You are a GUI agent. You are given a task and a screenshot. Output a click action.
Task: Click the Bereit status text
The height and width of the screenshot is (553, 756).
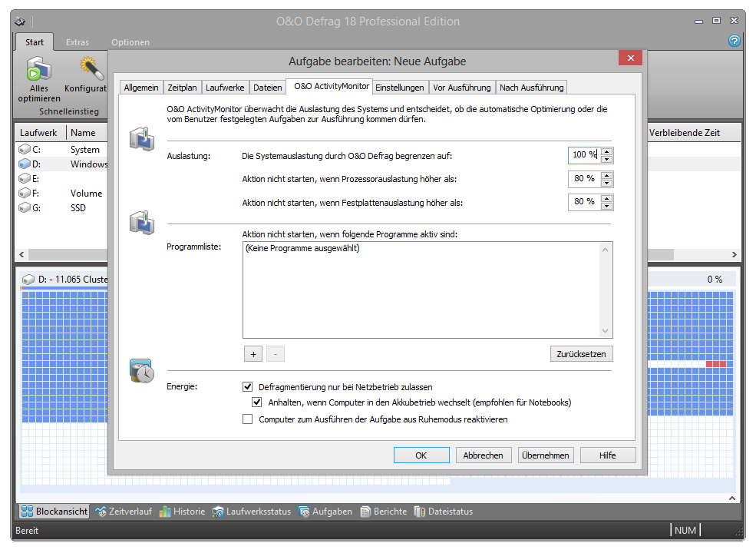(27, 530)
